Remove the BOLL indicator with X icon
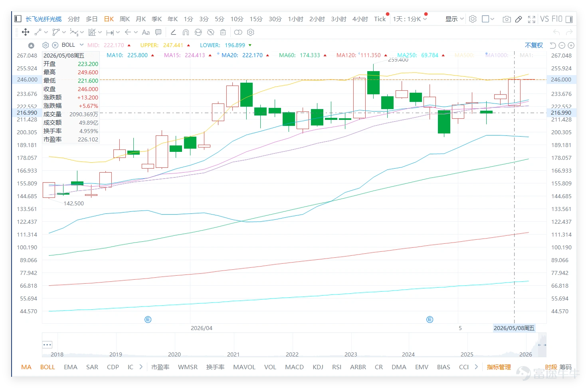 click(55, 45)
